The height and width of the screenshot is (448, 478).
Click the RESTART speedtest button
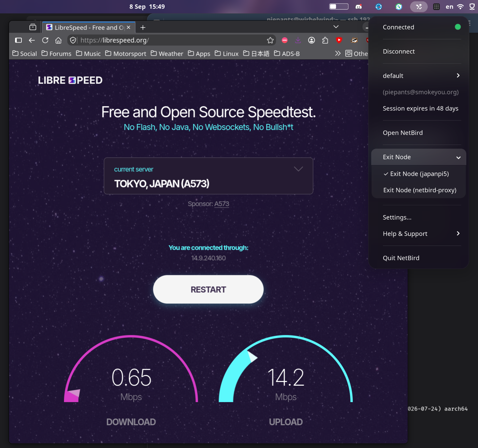click(208, 289)
